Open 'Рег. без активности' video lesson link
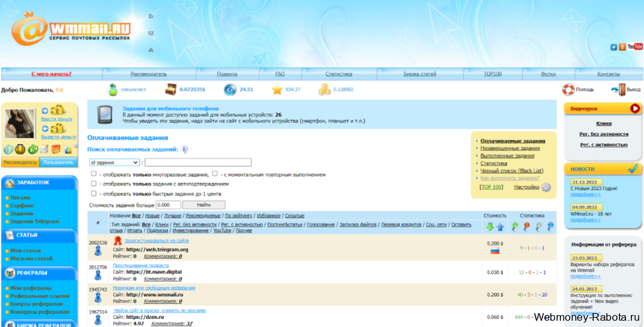644x327 pixels. tap(604, 134)
